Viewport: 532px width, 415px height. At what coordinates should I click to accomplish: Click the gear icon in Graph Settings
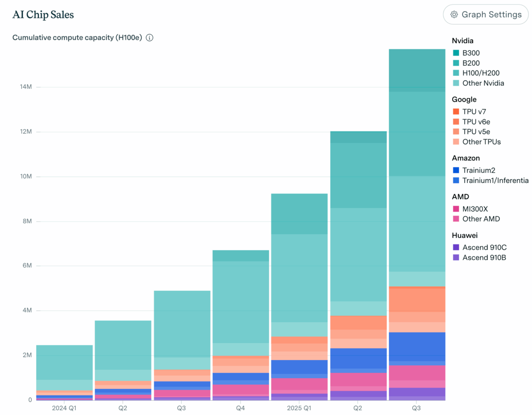click(454, 15)
